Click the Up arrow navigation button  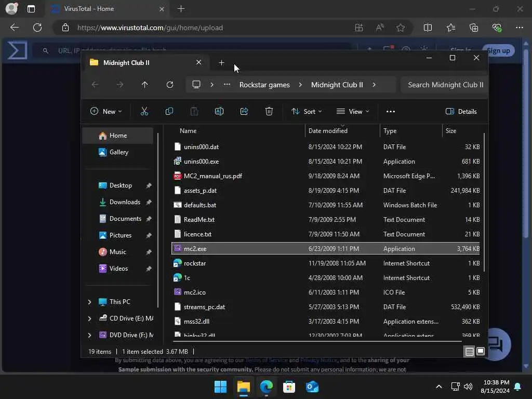click(144, 85)
